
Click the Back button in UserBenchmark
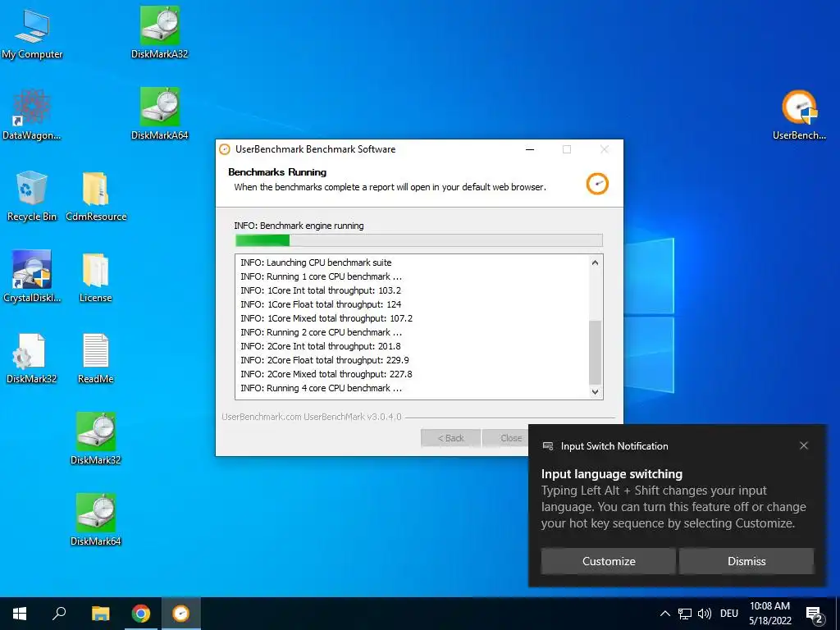pos(450,438)
